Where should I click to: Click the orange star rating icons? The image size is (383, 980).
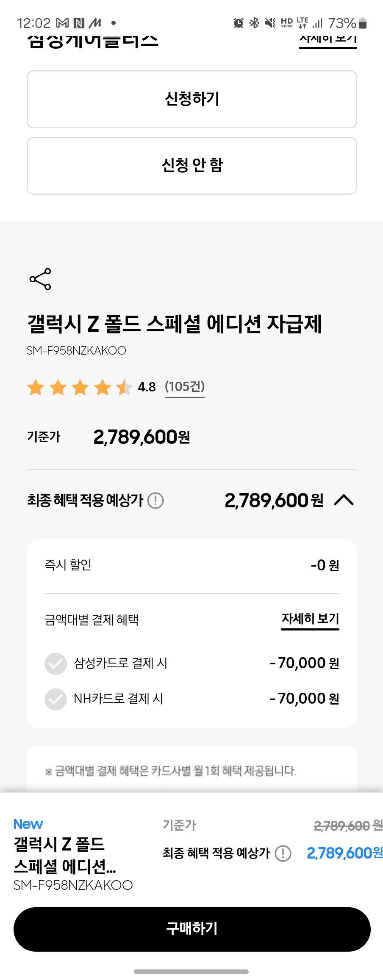(80, 387)
